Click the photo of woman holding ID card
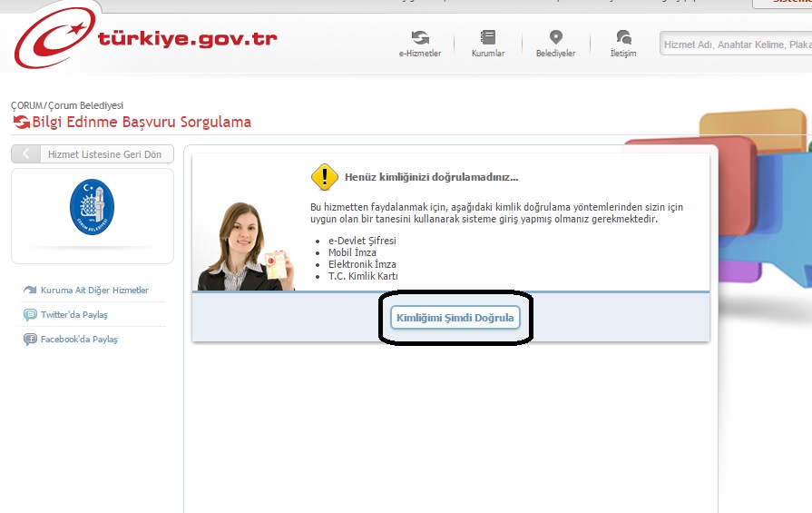Screen dimensions: 812x513 point(247,245)
